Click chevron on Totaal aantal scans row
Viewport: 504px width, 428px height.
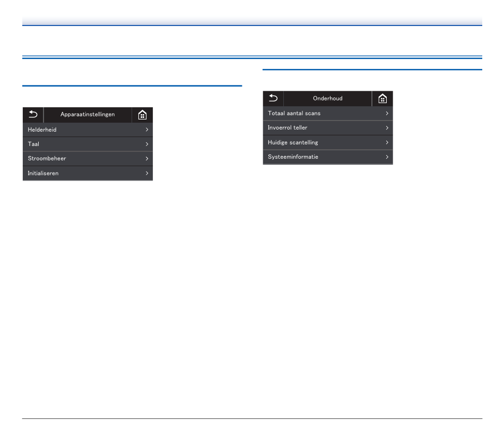click(387, 113)
